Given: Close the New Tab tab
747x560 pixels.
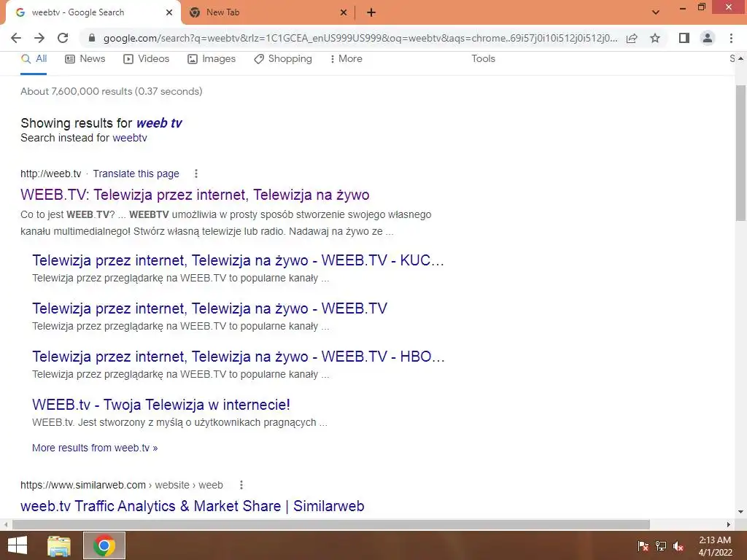Looking at the screenshot, I should tap(343, 13).
